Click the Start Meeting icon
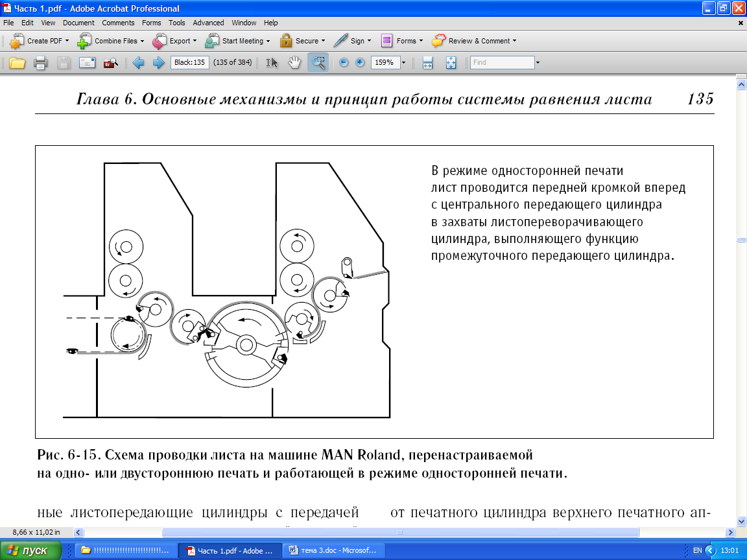 tap(212, 41)
